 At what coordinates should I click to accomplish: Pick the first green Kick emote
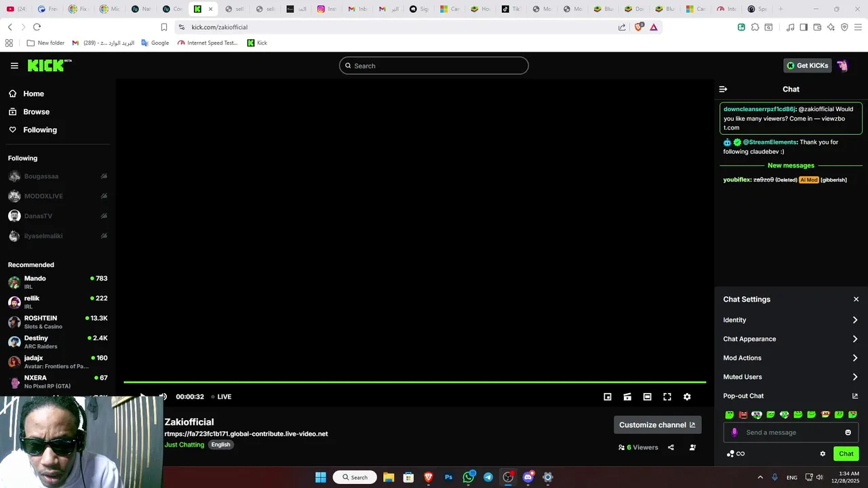730,414
